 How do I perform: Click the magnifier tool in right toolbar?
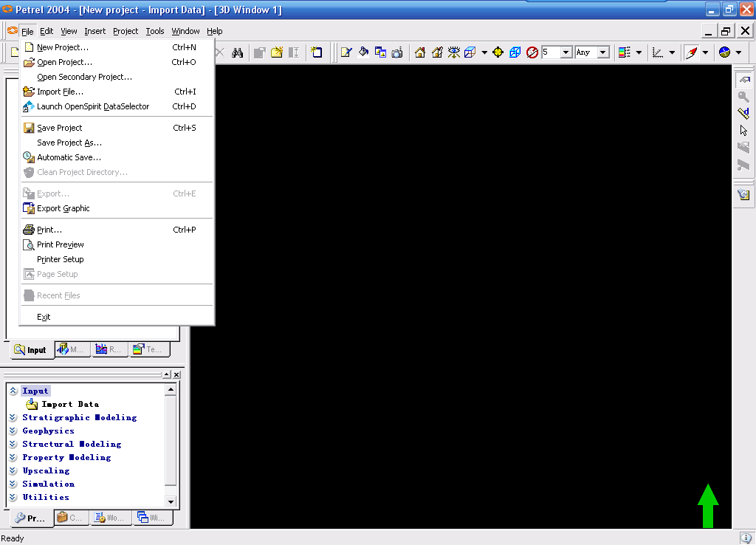(x=743, y=97)
